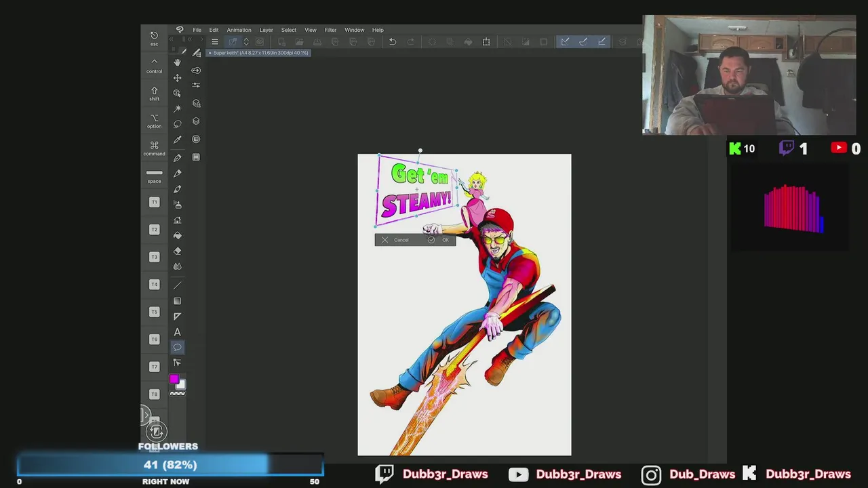This screenshot has width=868, height=488.
Task: Select the straight Line figure tool
Action: (x=177, y=285)
